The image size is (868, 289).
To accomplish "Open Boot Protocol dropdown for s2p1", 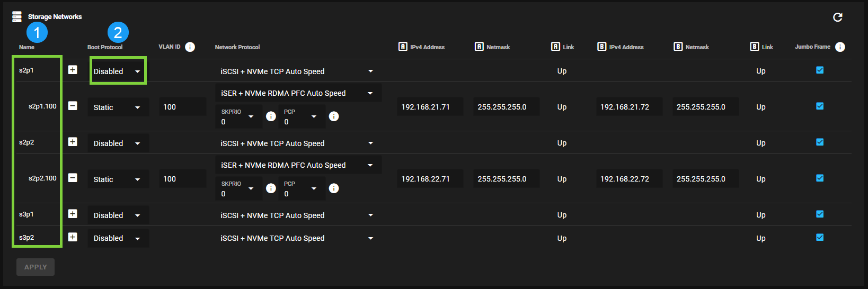I will point(118,71).
